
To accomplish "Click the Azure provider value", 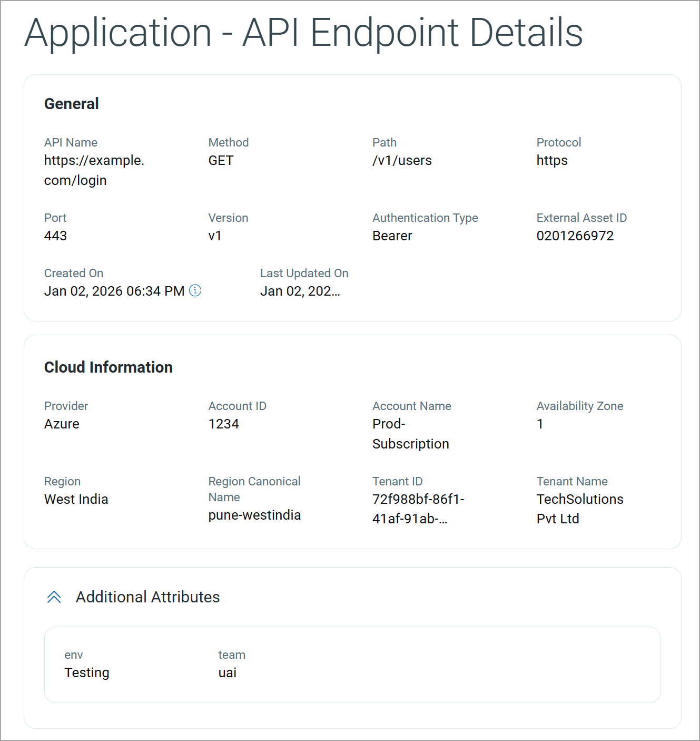I will (62, 424).
